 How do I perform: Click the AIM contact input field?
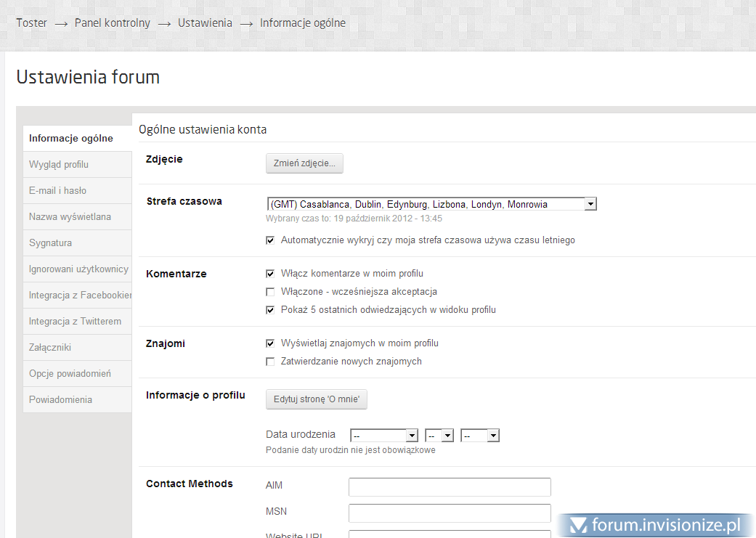coord(450,486)
